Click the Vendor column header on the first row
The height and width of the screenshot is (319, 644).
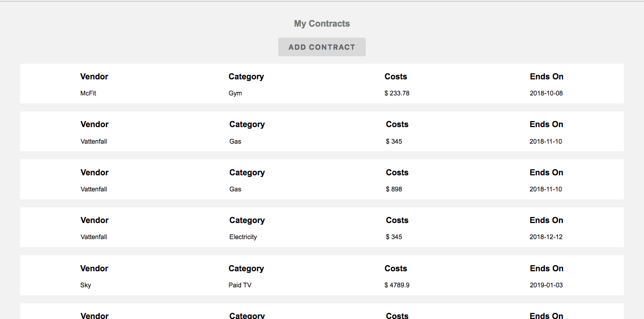coord(94,76)
